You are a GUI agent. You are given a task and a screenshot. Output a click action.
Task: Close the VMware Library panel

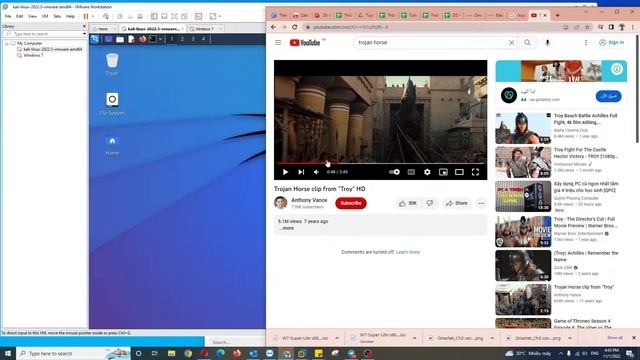click(84, 26)
